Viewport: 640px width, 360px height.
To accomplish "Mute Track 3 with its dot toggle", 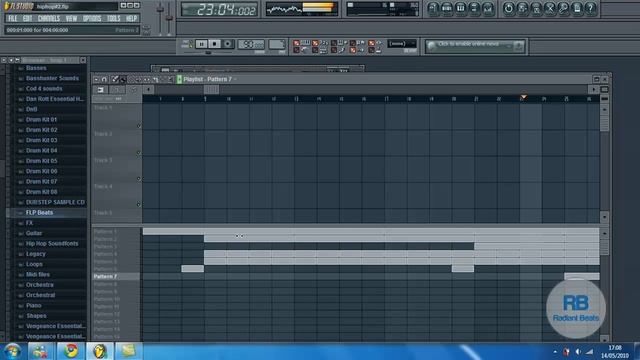I will click(139, 179).
